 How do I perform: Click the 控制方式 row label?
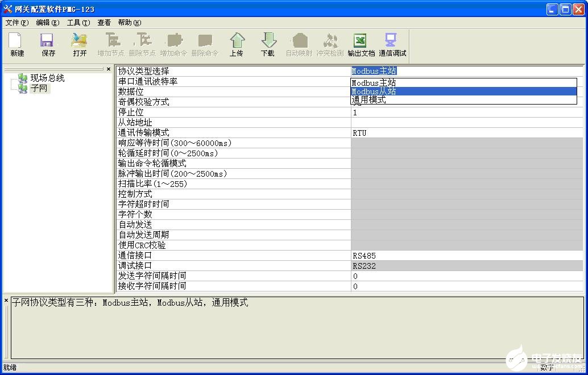135,194
